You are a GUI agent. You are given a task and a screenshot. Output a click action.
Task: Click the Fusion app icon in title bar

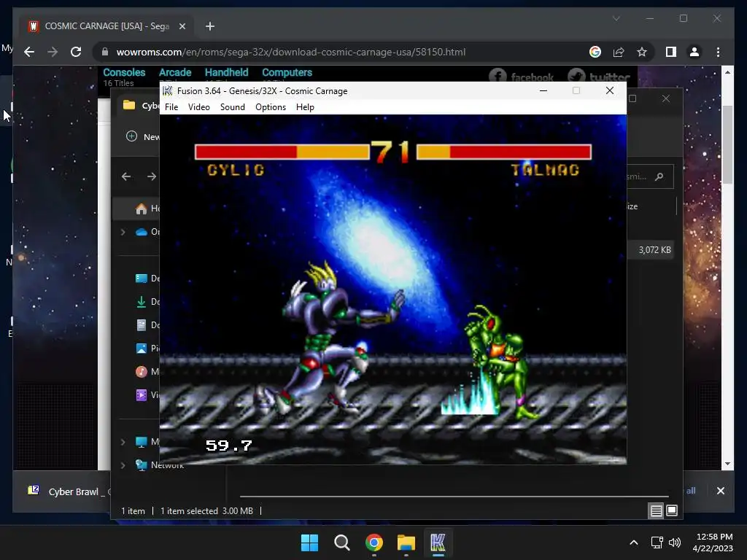point(168,91)
